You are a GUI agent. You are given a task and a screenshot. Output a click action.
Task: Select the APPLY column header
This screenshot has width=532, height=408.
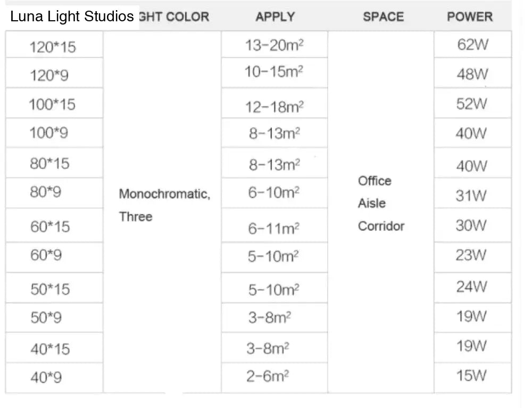275,17
